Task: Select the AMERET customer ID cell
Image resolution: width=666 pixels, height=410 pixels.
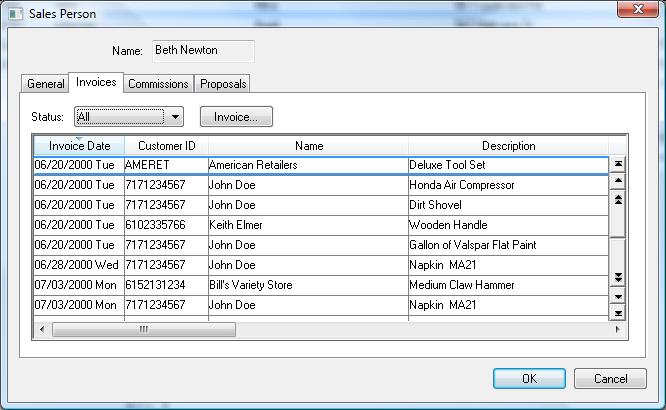Action: pos(166,165)
